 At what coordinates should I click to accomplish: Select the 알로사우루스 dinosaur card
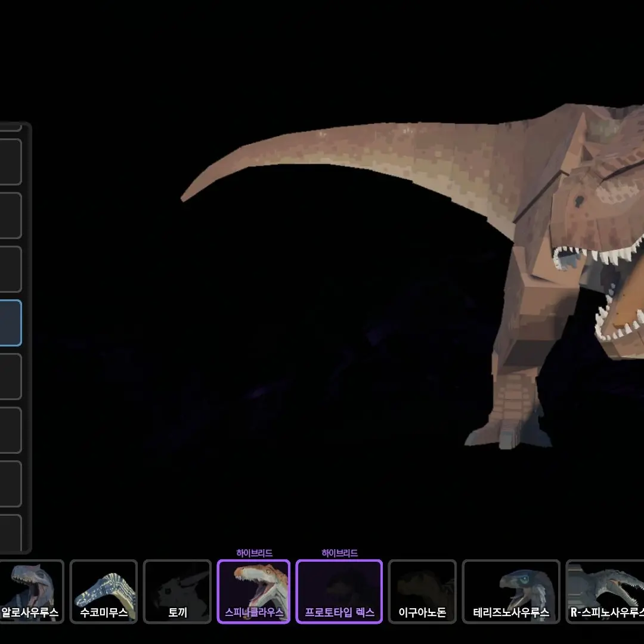[x=31, y=591]
